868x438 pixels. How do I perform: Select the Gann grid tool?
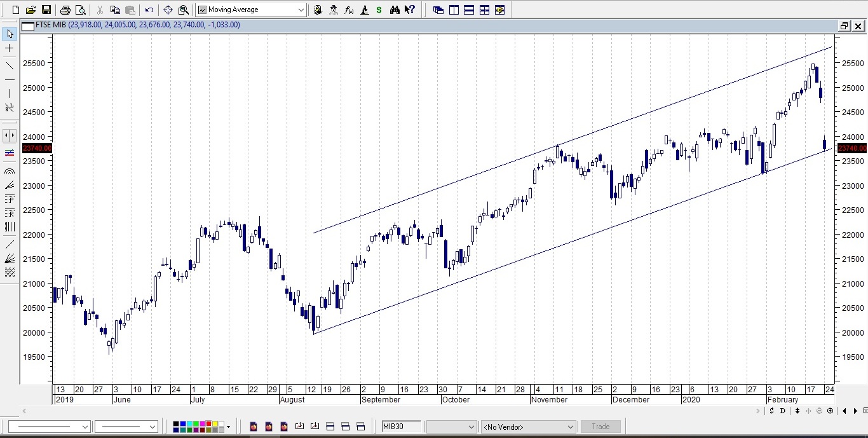10,272
